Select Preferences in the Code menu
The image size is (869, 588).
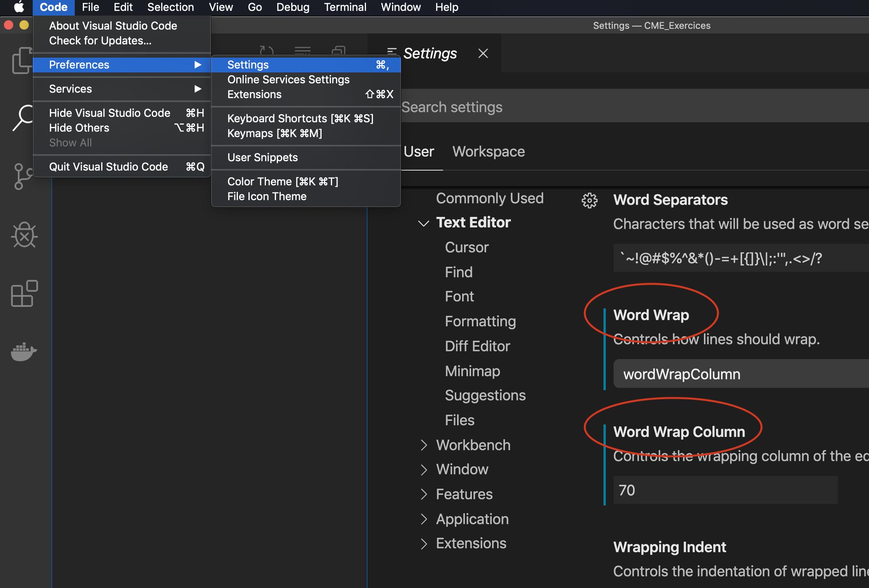[122, 65]
